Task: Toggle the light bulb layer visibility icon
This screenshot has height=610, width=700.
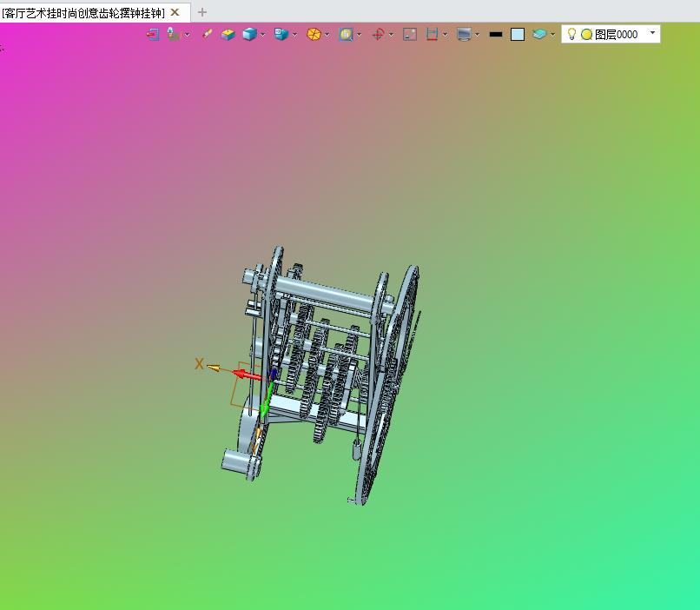Action: (571, 34)
